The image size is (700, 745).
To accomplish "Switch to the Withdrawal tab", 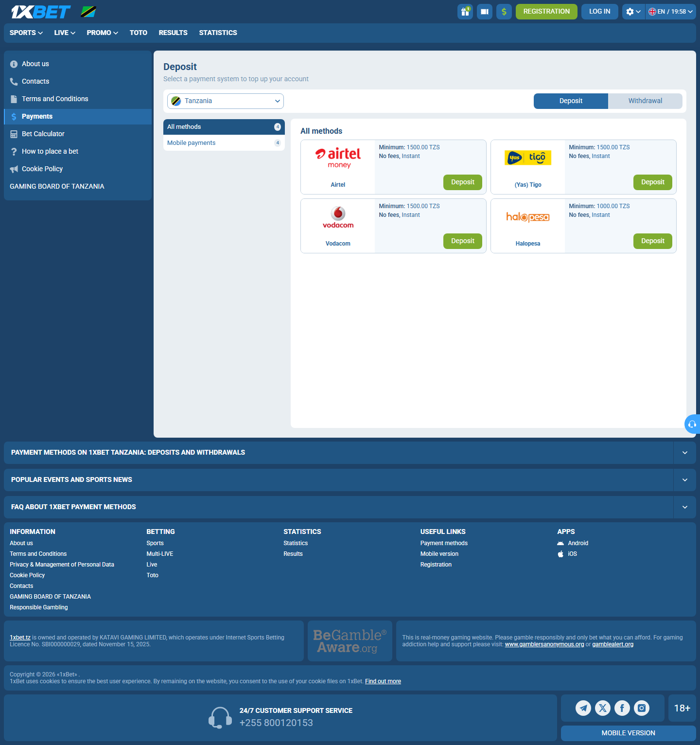I will click(x=645, y=101).
